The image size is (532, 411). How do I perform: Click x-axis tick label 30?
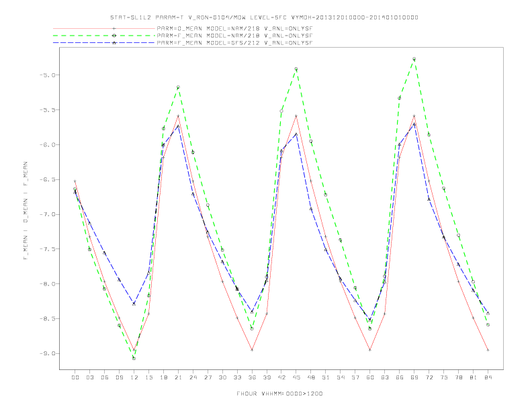(222, 377)
